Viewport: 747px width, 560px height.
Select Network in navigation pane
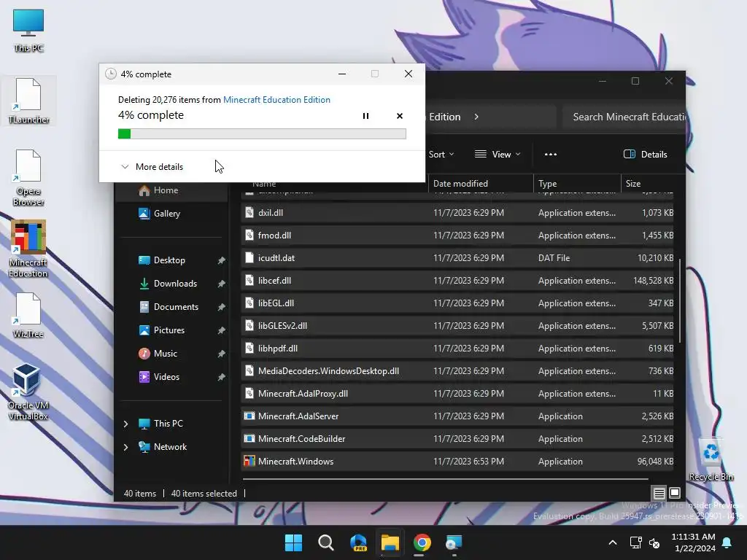point(170,447)
